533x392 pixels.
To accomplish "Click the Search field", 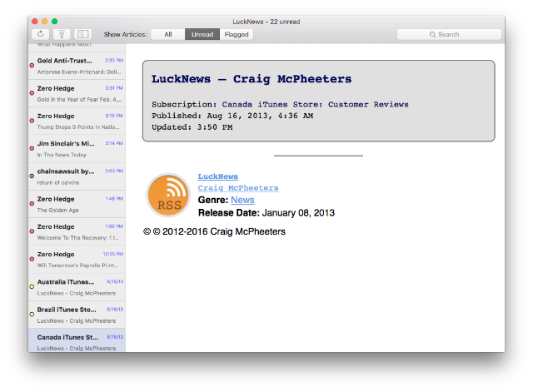I will click(x=449, y=34).
